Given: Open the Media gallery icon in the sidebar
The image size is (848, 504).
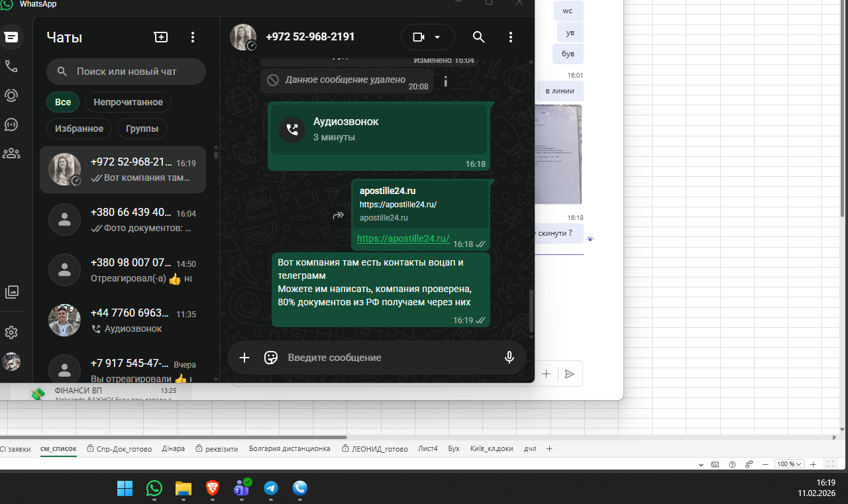Looking at the screenshot, I should pos(11,291).
